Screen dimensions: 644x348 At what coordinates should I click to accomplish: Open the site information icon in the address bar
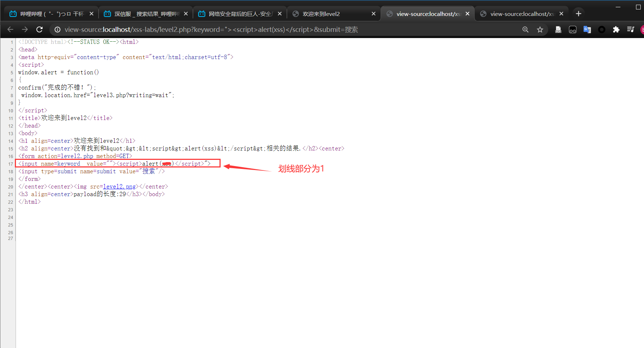pyautogui.click(x=57, y=29)
